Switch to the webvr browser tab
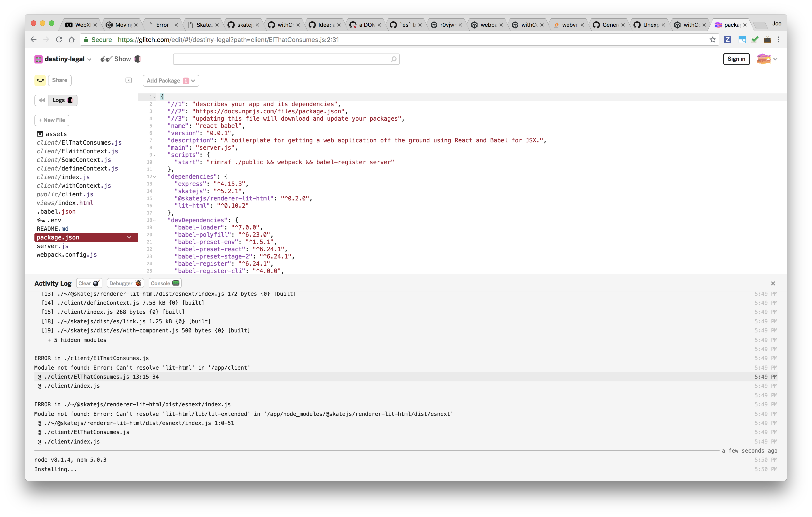 pos(568,25)
